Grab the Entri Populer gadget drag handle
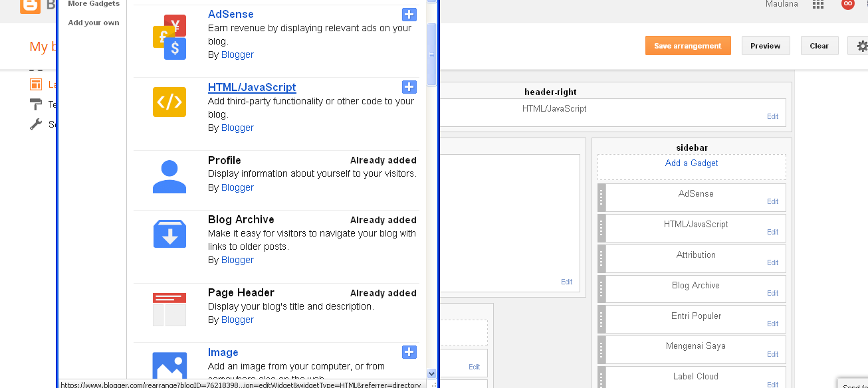 pyautogui.click(x=601, y=320)
